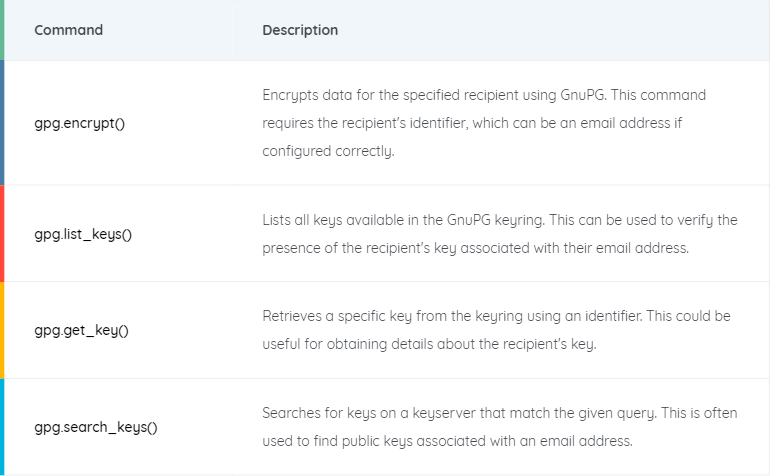770x476 pixels.
Task: Click the red color bar beside gpg.list_keys()
Action: point(2,234)
